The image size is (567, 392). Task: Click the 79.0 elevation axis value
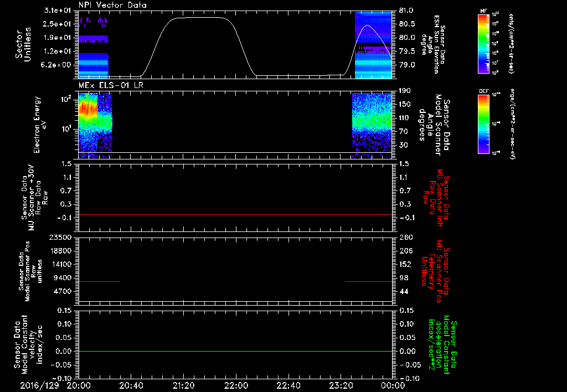(406, 65)
